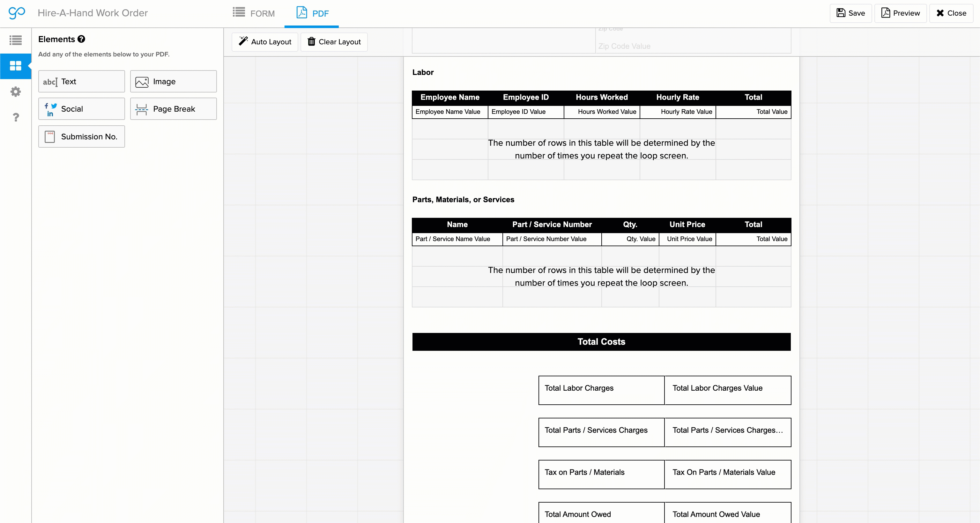Select the Total Parts / Services Charges value field
The height and width of the screenshot is (523, 980).
click(x=728, y=432)
